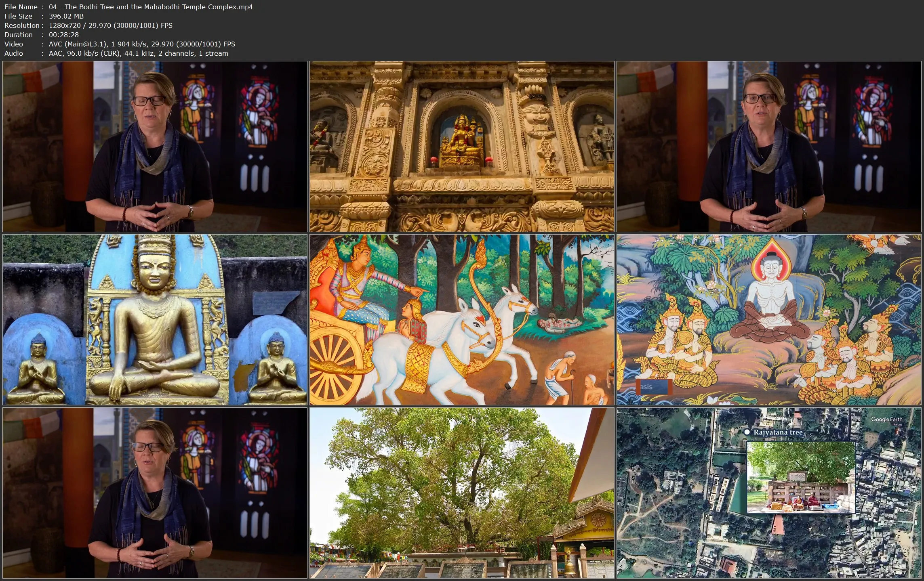Open the first thumbnail of the presenter with blue scarf
The image size is (924, 581).
click(x=155, y=147)
